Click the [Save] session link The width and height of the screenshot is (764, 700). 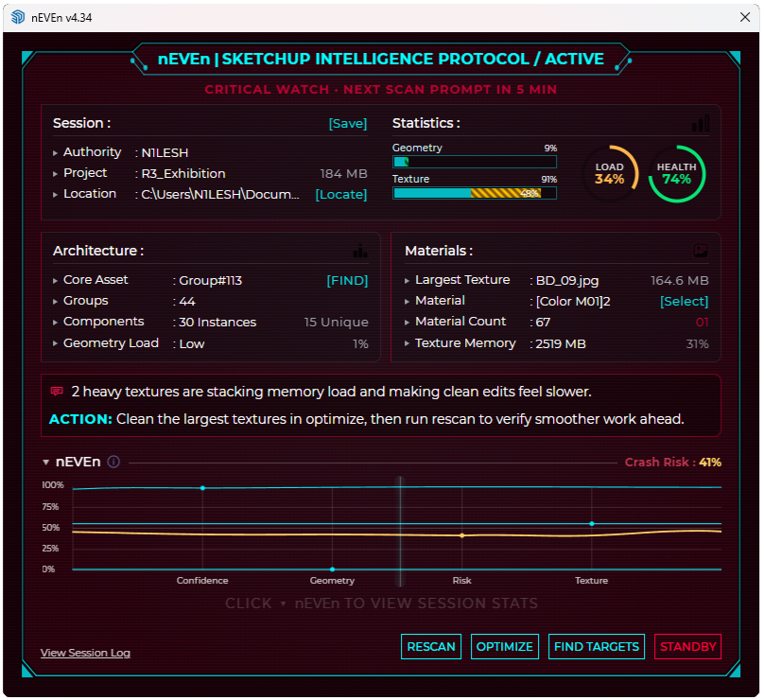348,123
